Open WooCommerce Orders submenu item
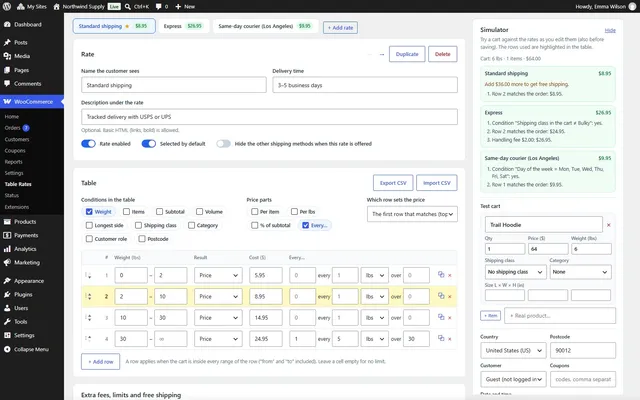 [12, 128]
